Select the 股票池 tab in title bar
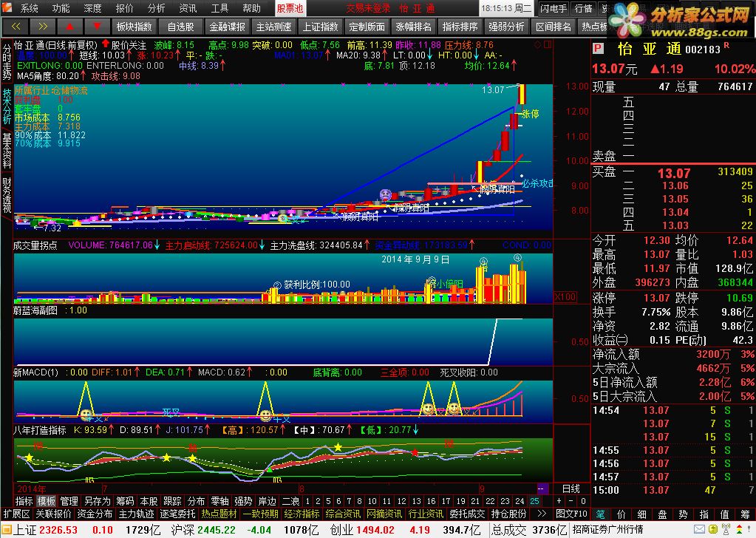756x538 pixels. pyautogui.click(x=290, y=8)
